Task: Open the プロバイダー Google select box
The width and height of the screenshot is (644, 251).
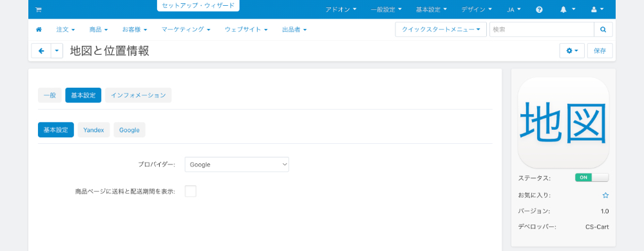Action: (236, 165)
